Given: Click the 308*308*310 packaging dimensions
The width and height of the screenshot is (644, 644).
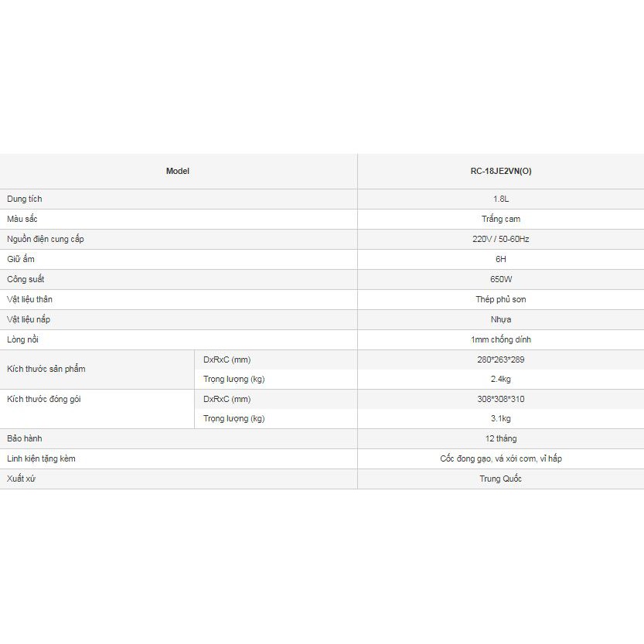Looking at the screenshot, I should coord(500,399).
